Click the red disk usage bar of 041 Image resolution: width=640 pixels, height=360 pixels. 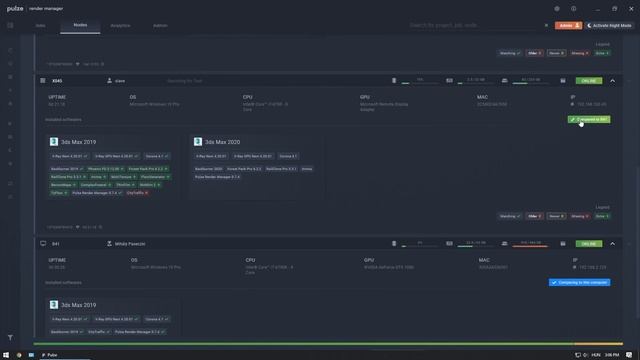(x=530, y=246)
